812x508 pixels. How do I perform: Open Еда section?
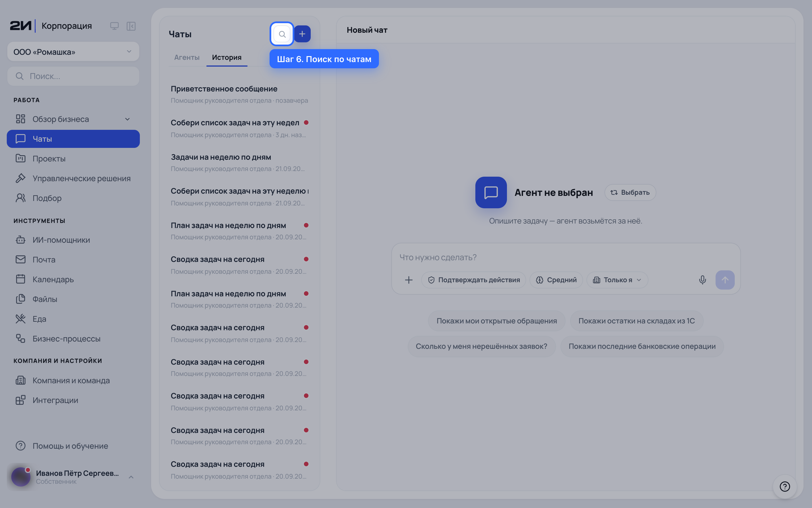coord(73,319)
